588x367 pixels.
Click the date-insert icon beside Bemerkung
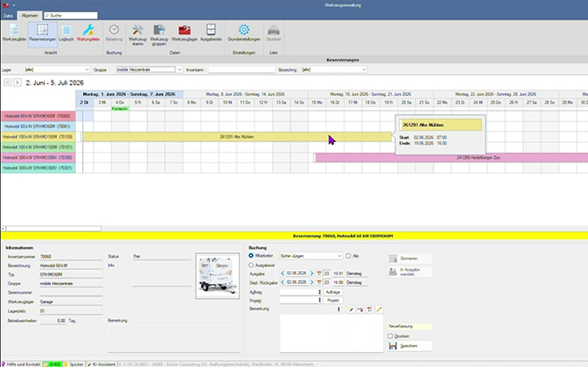tap(370, 310)
